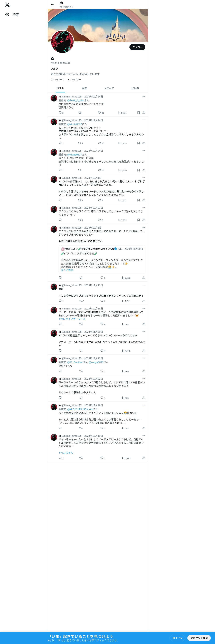Share the post with 7,041 views

[144, 301]
